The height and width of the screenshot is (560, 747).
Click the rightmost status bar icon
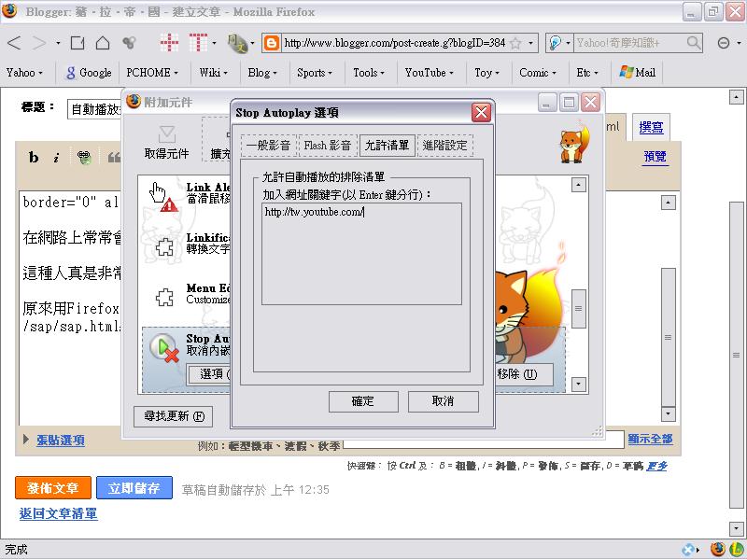click(738, 549)
